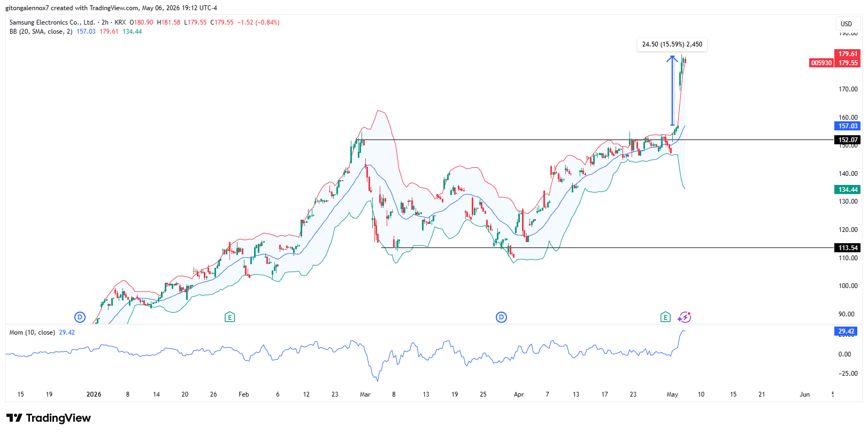Click the blue 157.03 basis price tag

click(848, 126)
